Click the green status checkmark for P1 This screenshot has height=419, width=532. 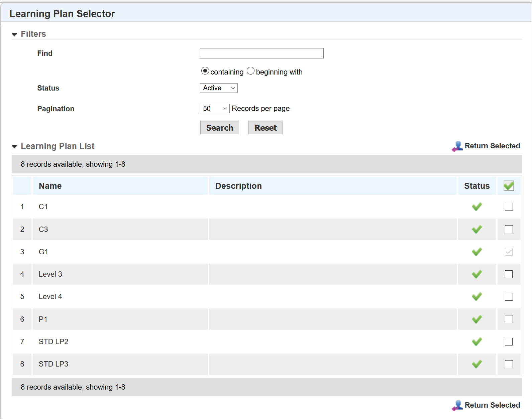tap(477, 319)
